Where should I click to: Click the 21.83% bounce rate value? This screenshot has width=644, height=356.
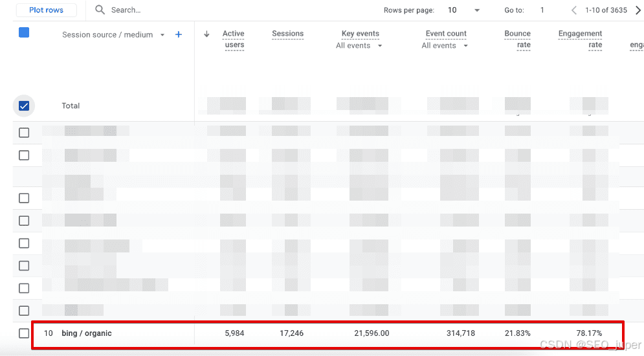point(518,333)
